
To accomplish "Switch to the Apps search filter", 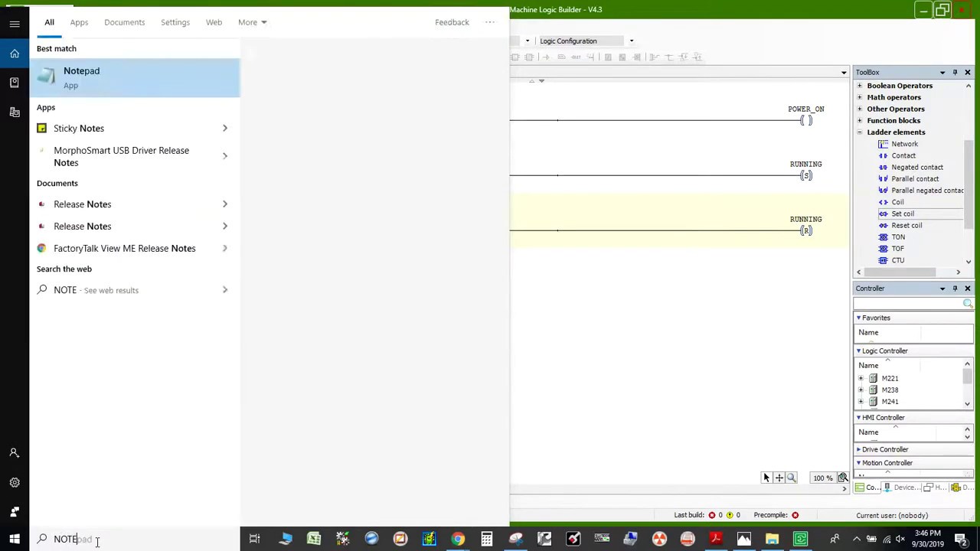I will point(79,22).
